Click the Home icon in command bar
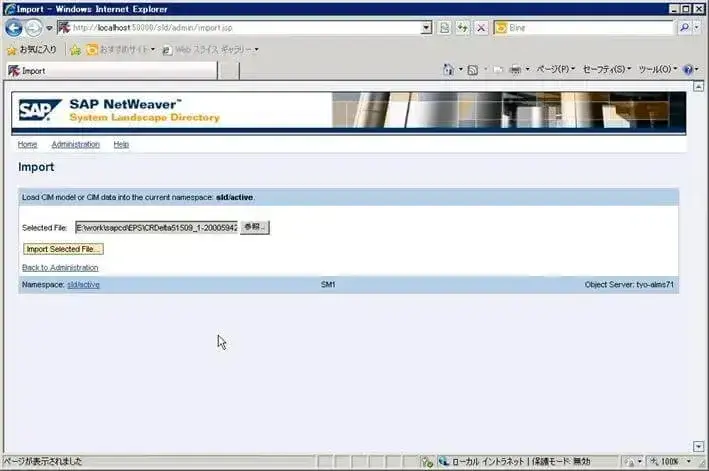Image resolution: width=709 pixels, height=471 pixels. [x=448, y=70]
